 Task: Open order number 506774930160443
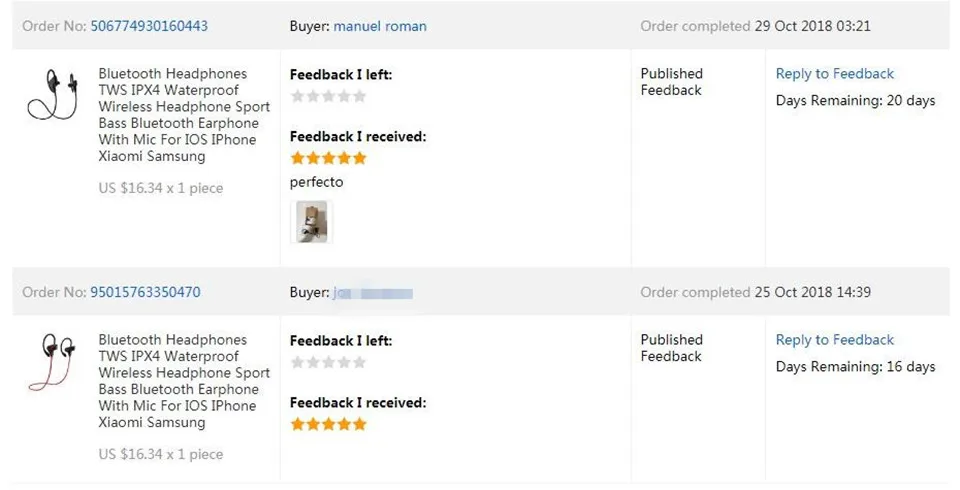[149, 26]
